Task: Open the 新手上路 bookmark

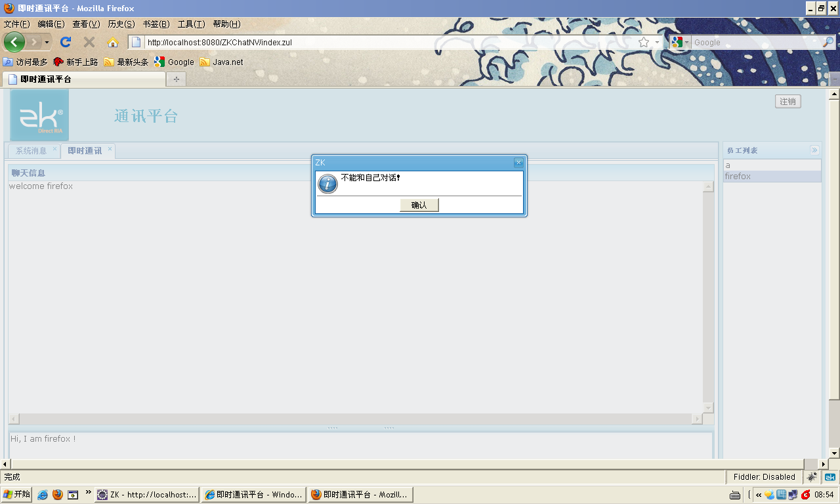Action: (75, 62)
